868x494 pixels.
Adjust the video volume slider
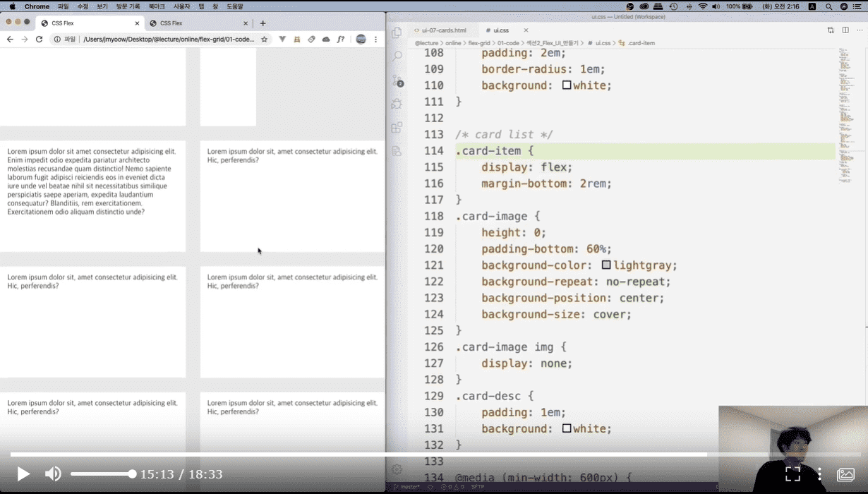click(x=103, y=474)
